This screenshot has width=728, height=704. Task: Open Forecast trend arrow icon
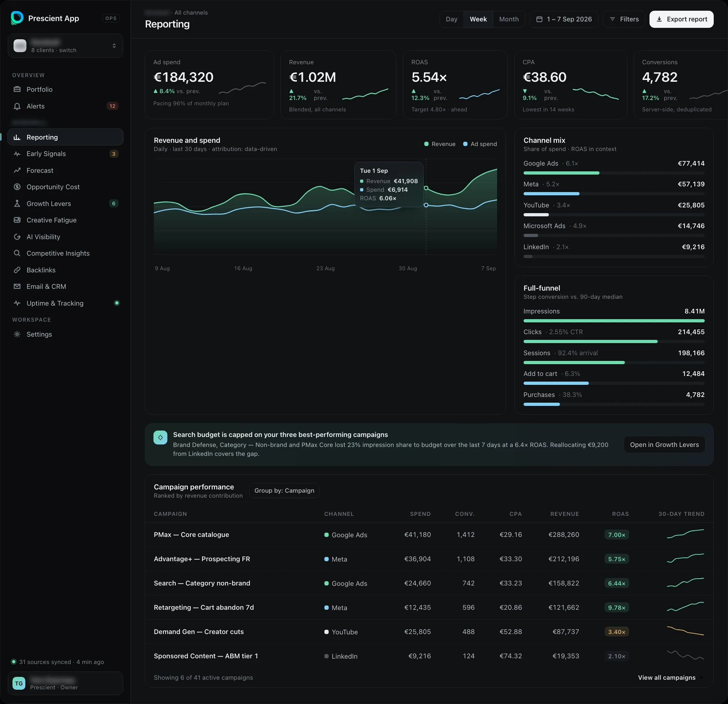17,171
